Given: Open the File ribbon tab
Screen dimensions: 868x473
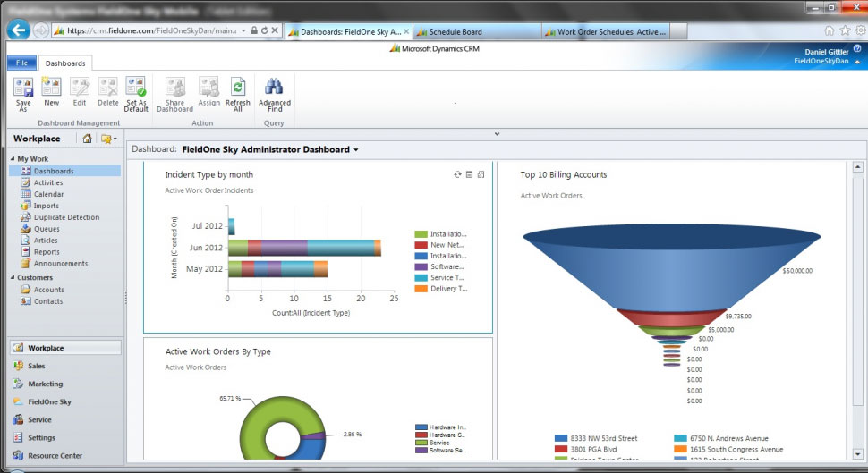Looking at the screenshot, I should [21, 63].
